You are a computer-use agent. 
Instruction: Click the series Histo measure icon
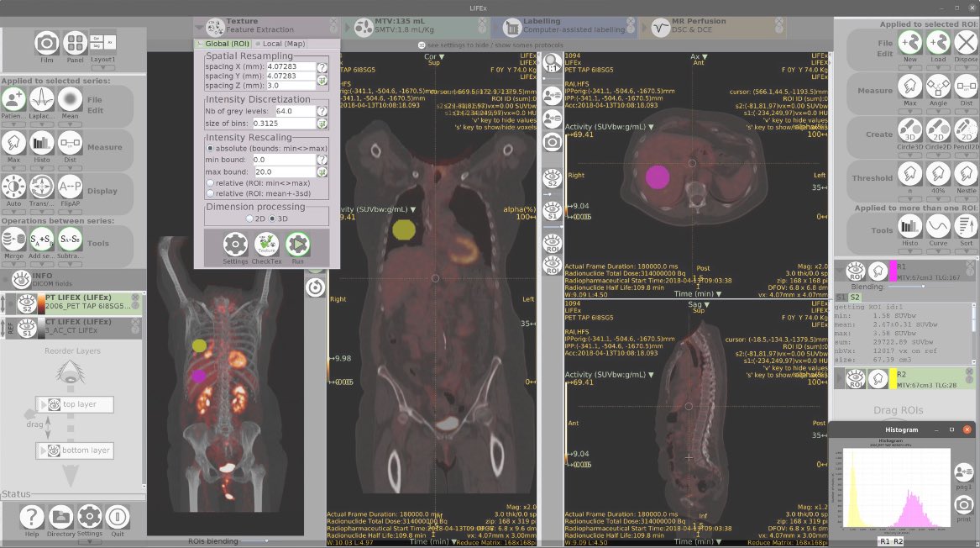click(x=42, y=143)
